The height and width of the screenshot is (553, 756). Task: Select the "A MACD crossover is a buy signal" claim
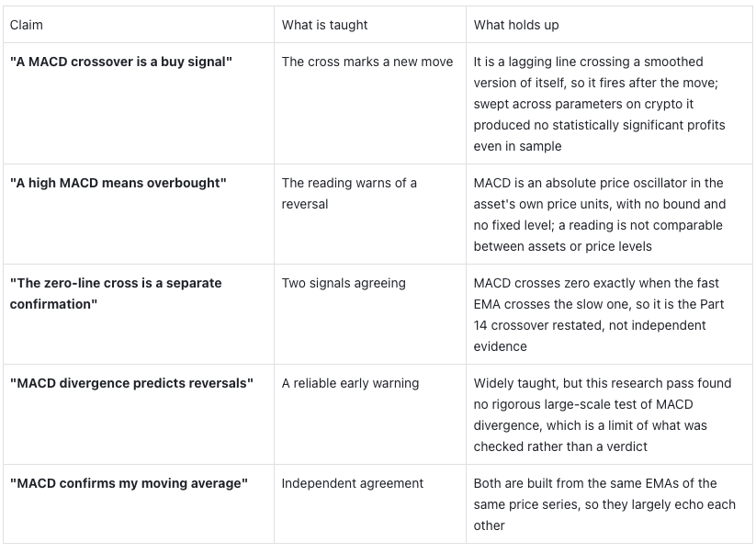(121, 62)
